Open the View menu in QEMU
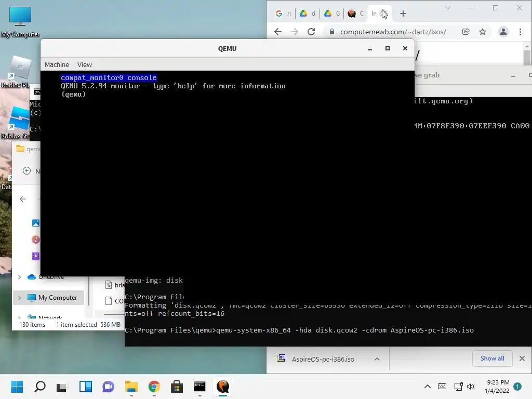This screenshot has height=399, width=532. (x=85, y=64)
